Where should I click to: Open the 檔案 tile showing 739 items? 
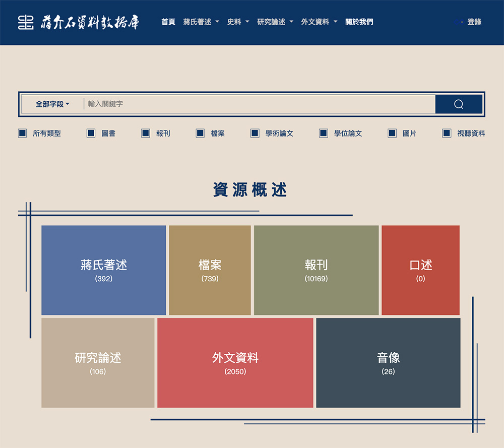pyautogui.click(x=210, y=270)
